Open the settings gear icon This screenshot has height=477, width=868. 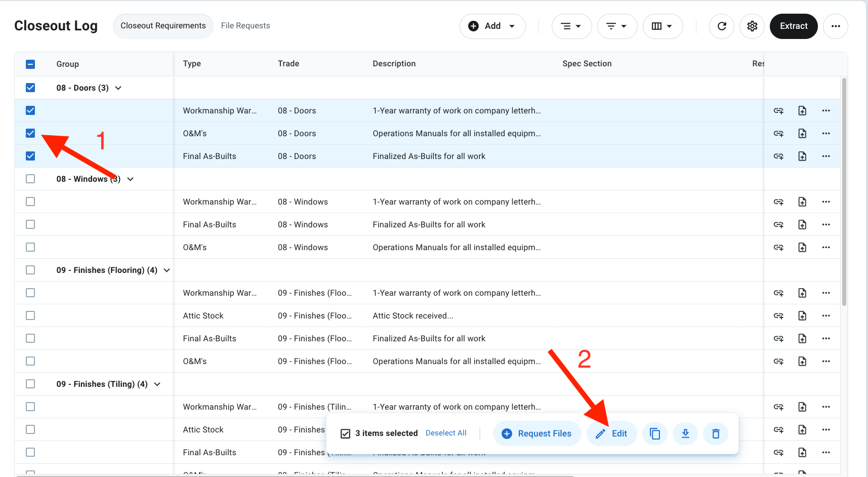[x=752, y=26]
